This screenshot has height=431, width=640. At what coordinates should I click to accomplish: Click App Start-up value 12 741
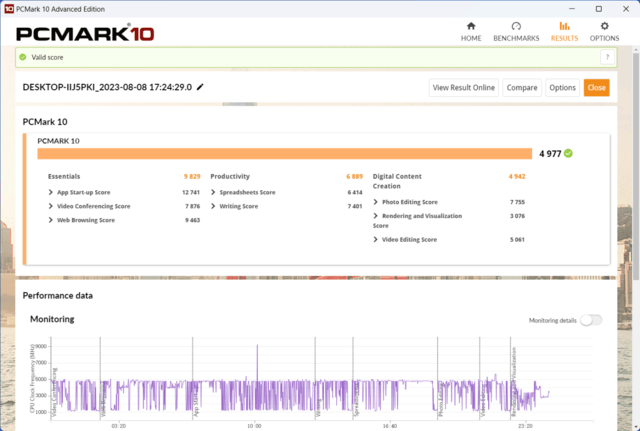(191, 192)
